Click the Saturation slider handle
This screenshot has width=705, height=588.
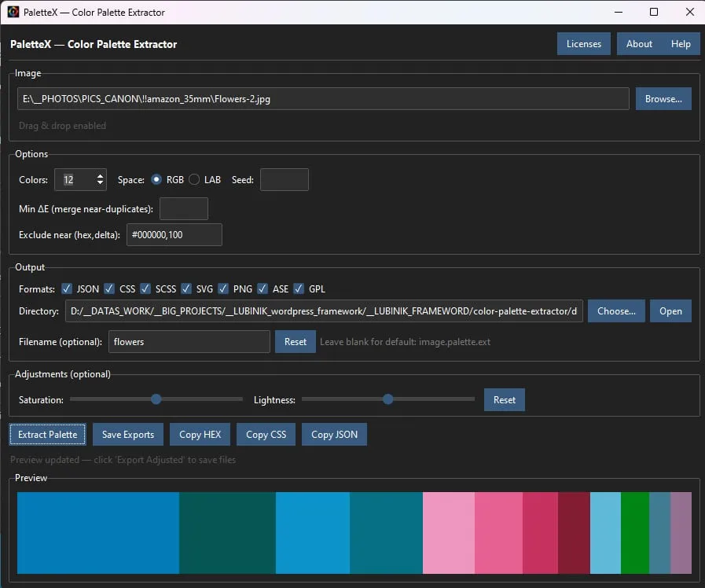point(156,399)
